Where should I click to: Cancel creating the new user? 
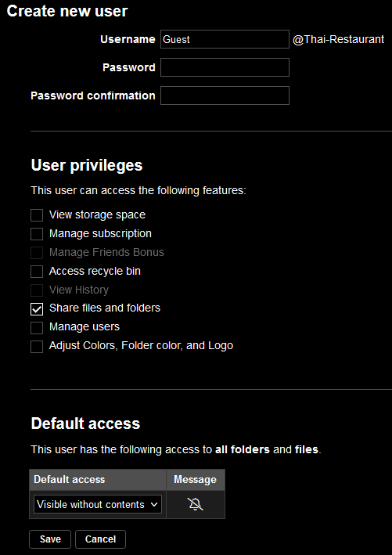(x=100, y=539)
